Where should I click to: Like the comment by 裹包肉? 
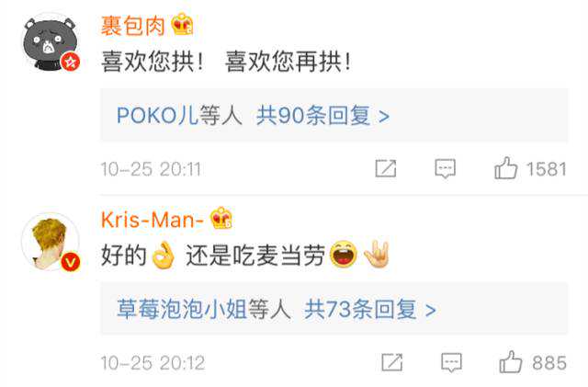pyautogui.click(x=505, y=168)
